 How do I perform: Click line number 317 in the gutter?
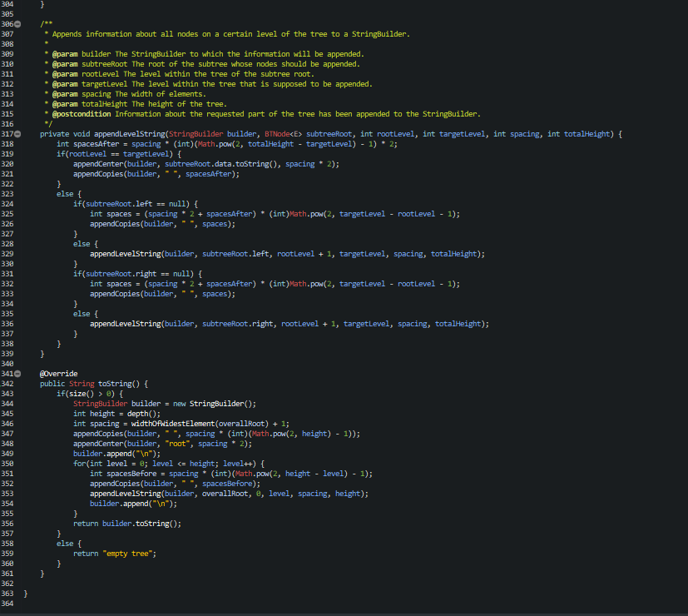click(7, 133)
